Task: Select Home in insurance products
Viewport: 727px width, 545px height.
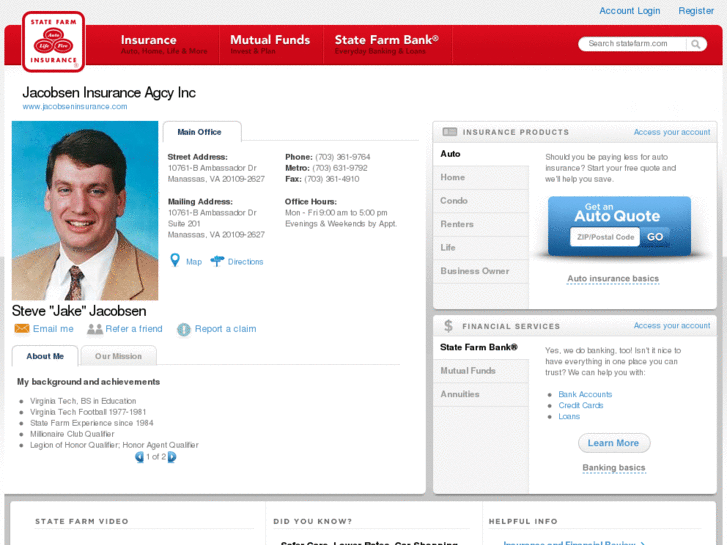Action: [481, 178]
